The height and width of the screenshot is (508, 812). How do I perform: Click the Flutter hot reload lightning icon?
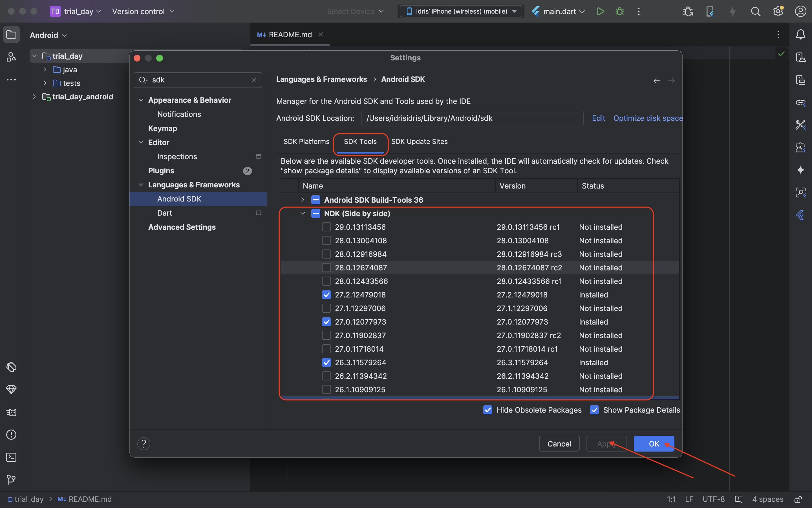732,11
